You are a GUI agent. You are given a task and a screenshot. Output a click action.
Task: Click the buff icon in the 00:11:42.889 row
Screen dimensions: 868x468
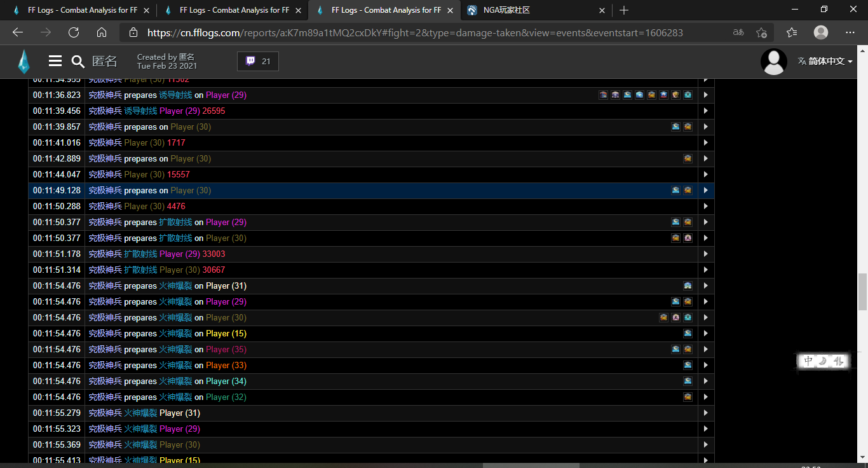(688, 159)
